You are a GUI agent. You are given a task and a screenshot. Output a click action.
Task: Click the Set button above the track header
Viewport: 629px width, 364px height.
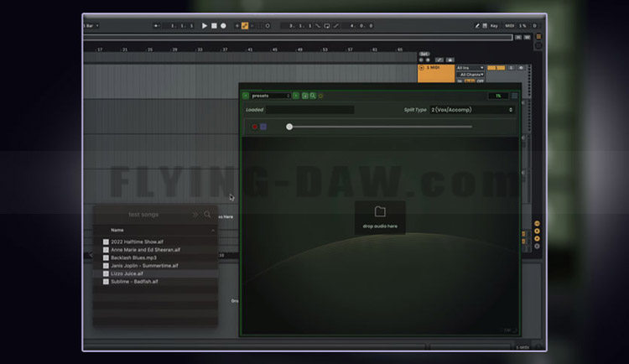click(x=424, y=54)
